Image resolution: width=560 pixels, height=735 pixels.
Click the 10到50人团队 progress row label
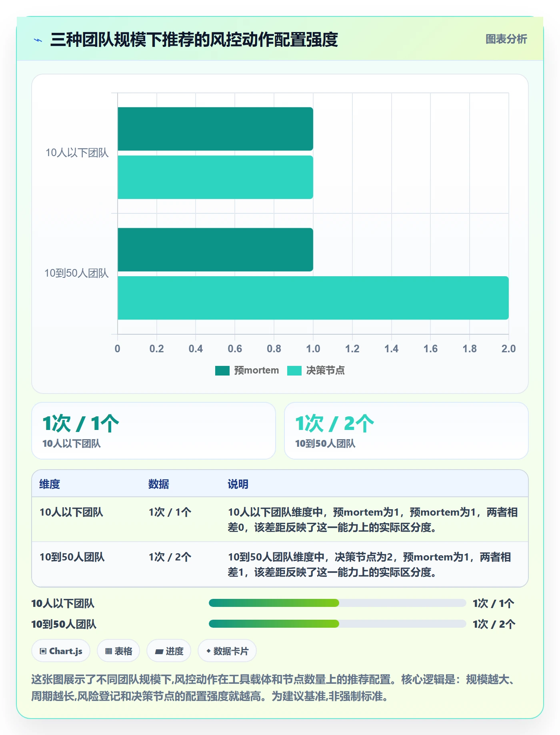coord(64,624)
